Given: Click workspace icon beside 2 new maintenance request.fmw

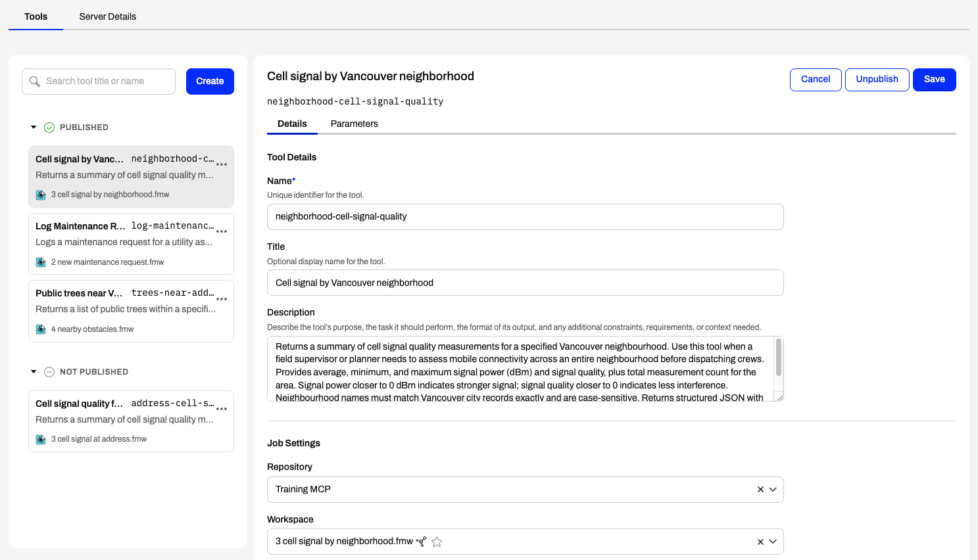Looking at the screenshot, I should (41, 262).
